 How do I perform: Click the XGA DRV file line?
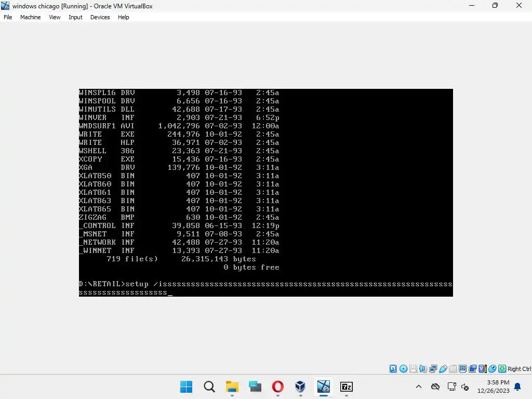pyautogui.click(x=179, y=168)
